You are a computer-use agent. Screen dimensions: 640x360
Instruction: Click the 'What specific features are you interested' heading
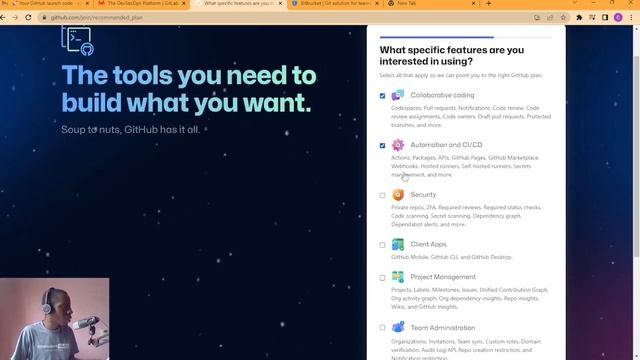point(451,56)
